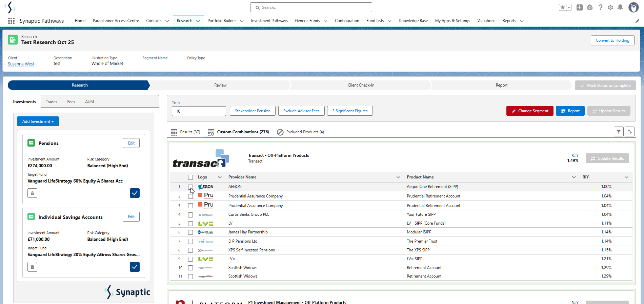This screenshot has width=644, height=304.
Task: Click the James Hay logo in row 6
Action: [206, 232]
